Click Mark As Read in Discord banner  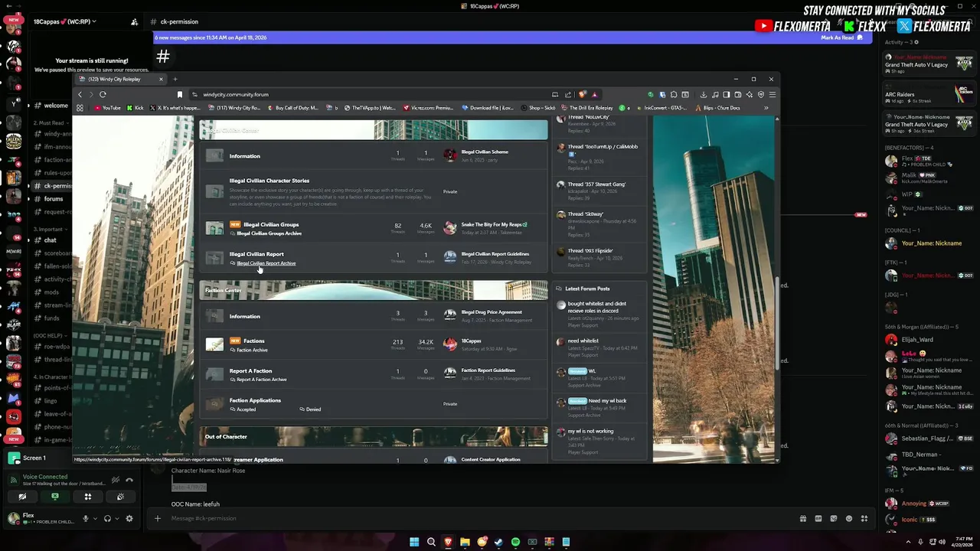[842, 37]
